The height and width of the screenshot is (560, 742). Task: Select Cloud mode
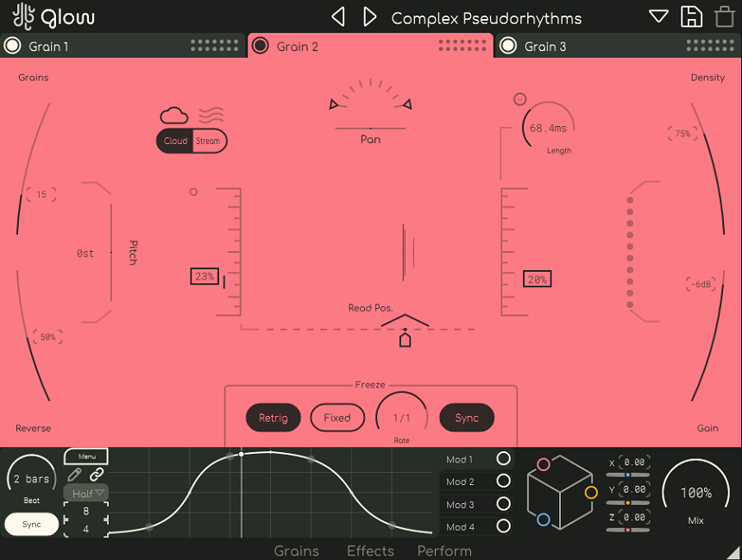point(175,141)
